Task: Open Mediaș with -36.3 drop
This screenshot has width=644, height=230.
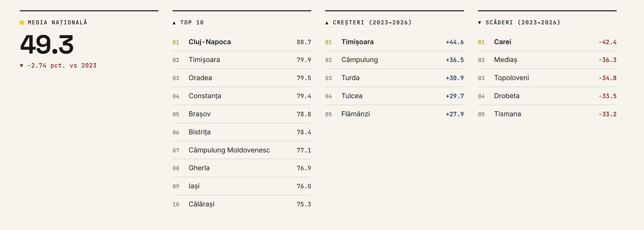Action: 547,60
